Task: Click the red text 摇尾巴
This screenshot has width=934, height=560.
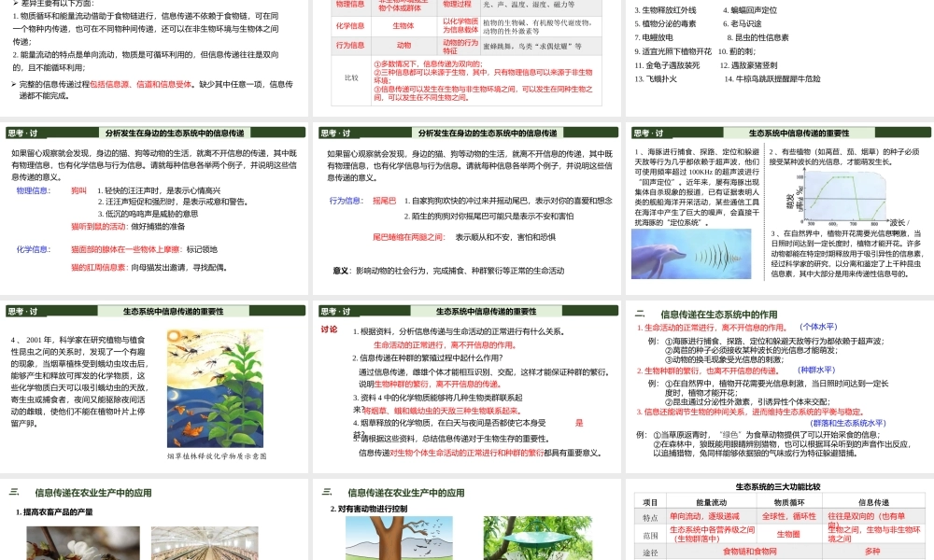Action: click(x=385, y=201)
